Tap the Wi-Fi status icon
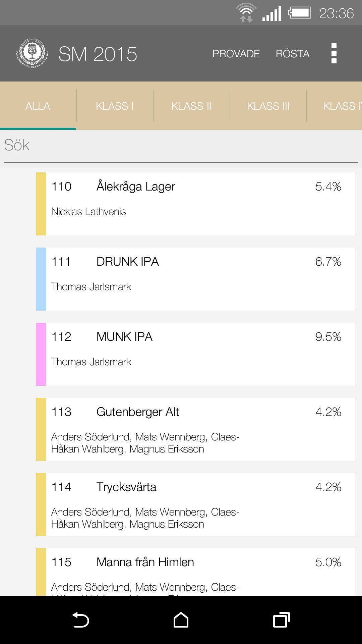362x644 pixels. 246,13
